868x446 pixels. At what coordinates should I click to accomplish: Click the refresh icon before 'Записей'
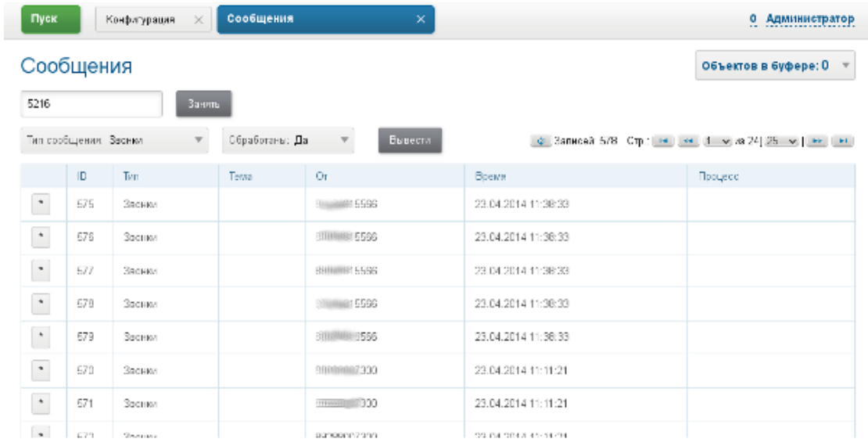click(540, 142)
